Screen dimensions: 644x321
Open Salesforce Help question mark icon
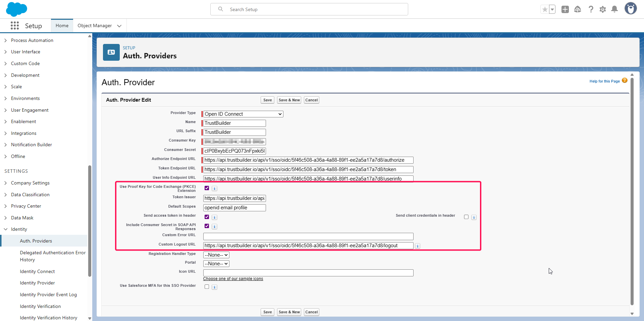point(591,9)
